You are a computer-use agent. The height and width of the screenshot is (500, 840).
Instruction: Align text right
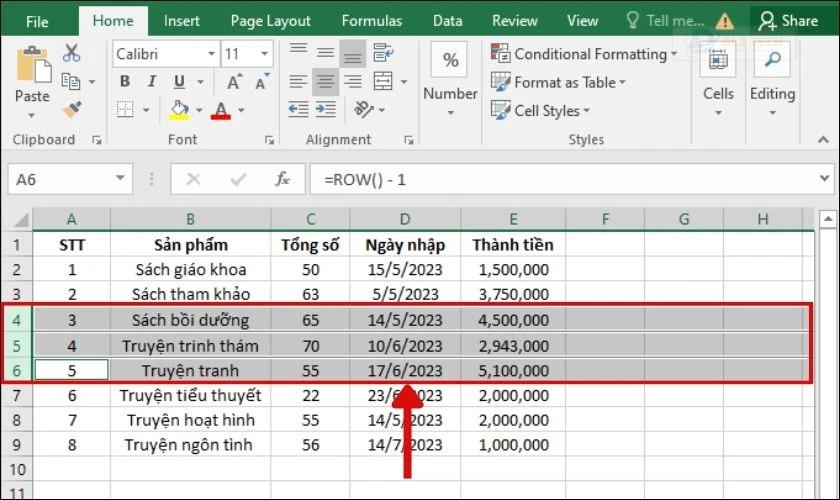coord(352,81)
